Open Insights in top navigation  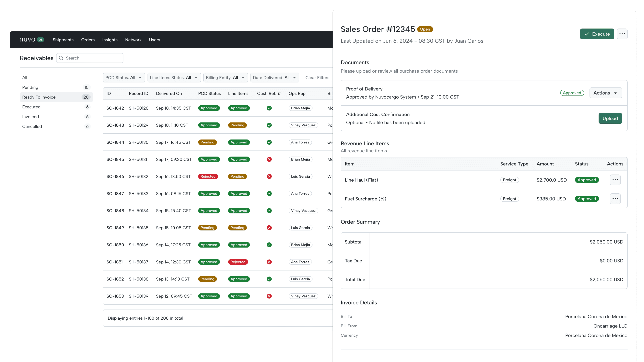(110, 40)
